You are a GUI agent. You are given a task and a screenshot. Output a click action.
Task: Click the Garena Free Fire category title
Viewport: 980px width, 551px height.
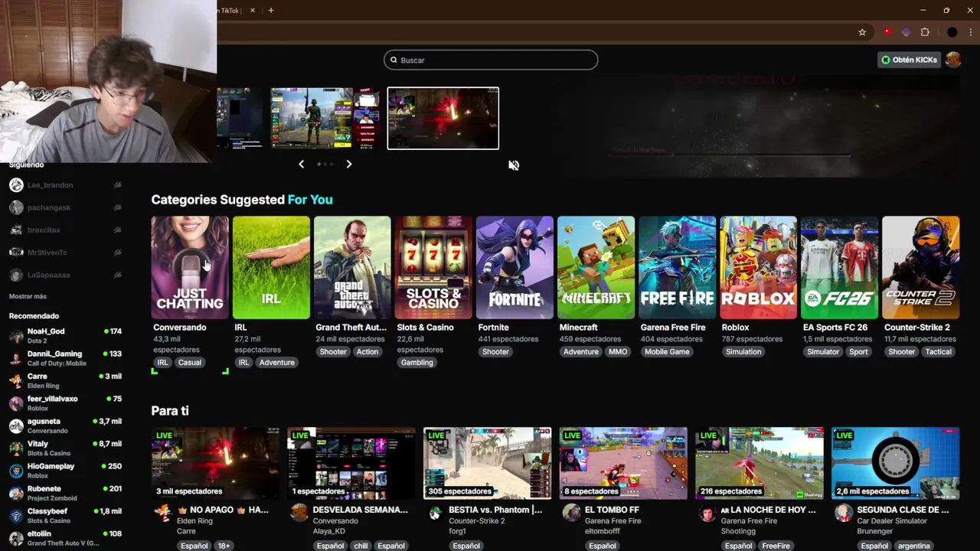coord(673,328)
